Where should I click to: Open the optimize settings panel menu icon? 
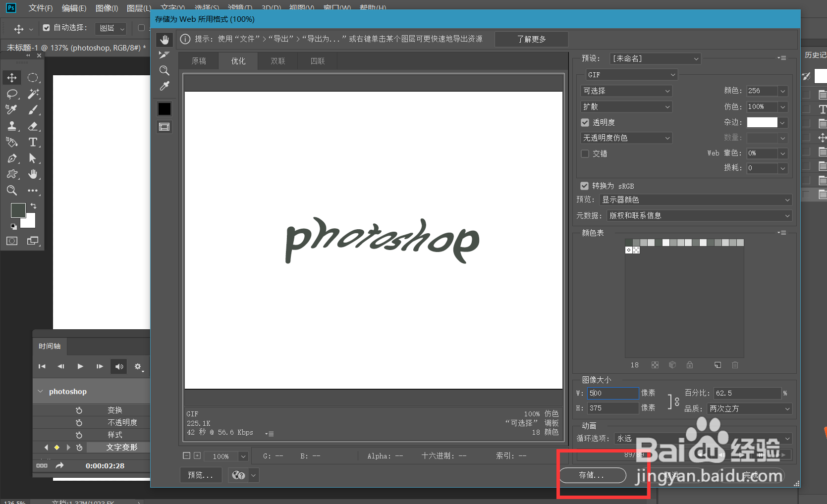click(782, 58)
